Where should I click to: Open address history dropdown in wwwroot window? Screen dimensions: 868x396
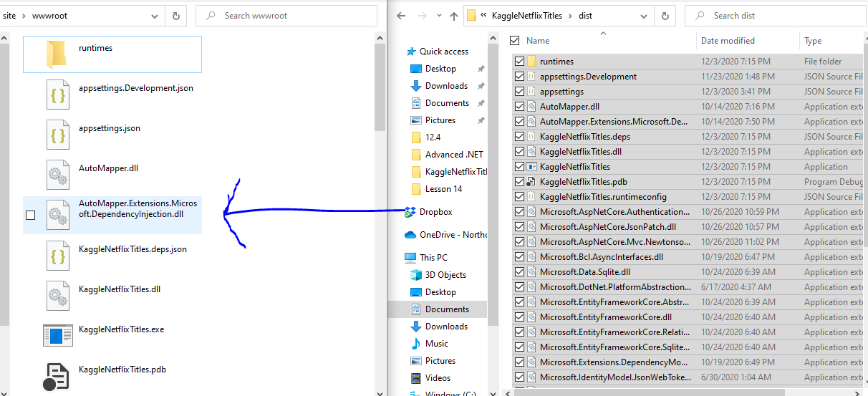155,16
